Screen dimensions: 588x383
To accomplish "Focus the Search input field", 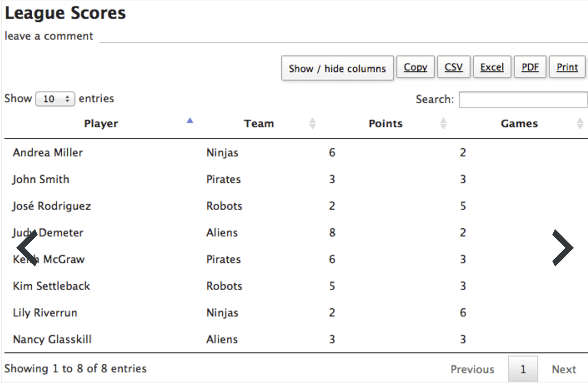I will click(x=523, y=99).
